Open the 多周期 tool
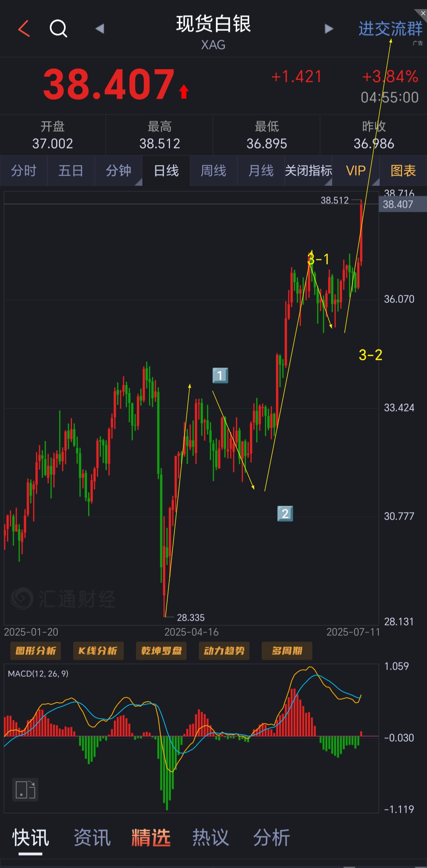Image resolution: width=427 pixels, height=868 pixels. point(287,651)
